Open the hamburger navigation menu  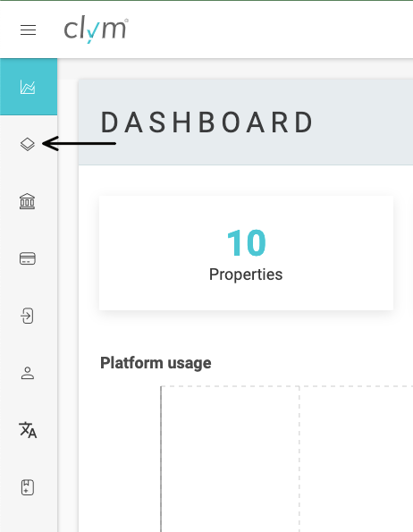coord(28,30)
